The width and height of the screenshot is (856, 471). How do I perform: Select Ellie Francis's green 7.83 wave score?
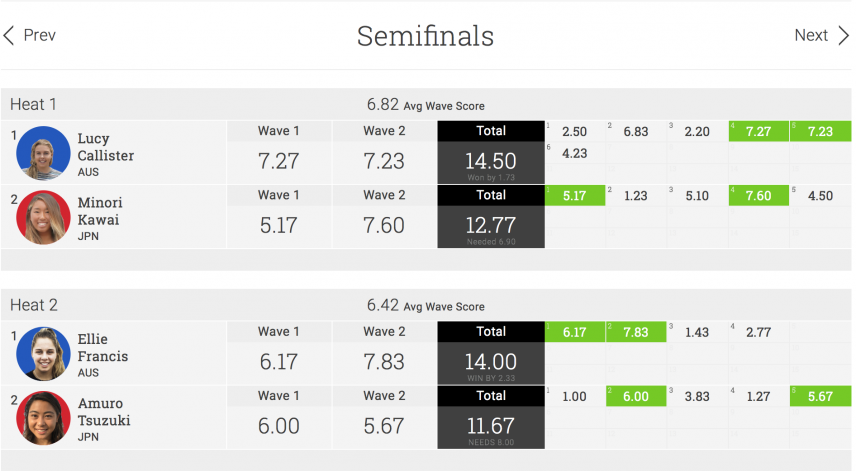point(636,332)
